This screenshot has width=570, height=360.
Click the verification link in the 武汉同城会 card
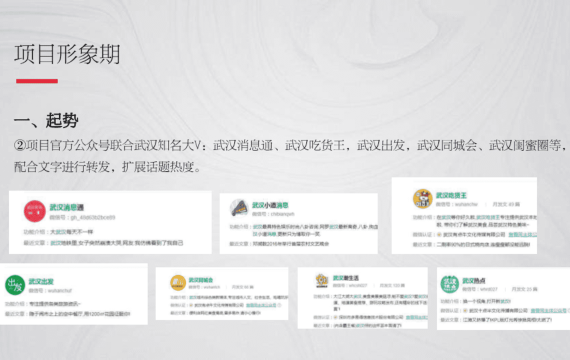(x=261, y=305)
